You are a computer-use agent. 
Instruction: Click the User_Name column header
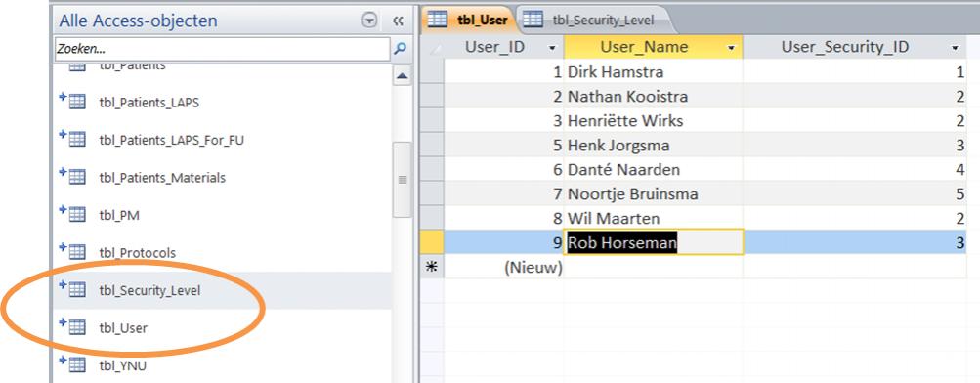pos(653,47)
